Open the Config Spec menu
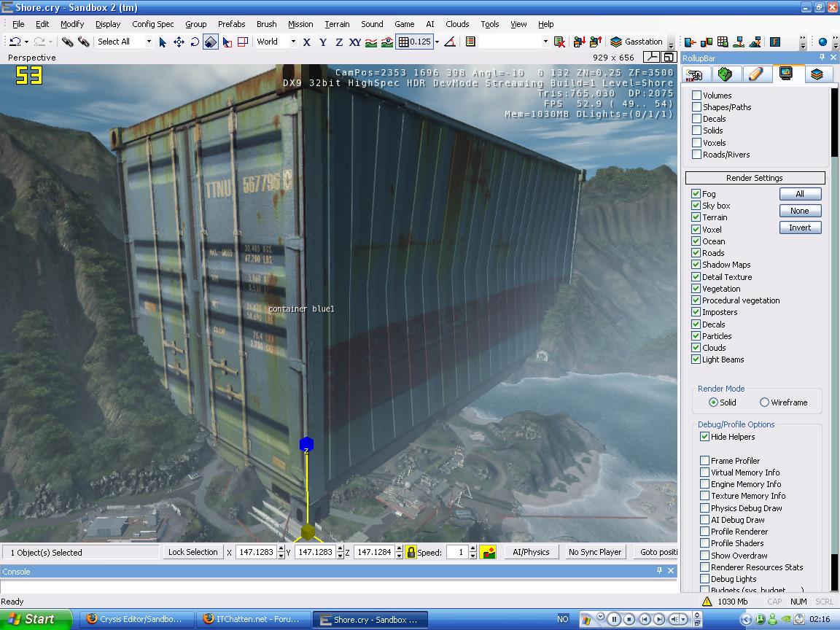840x630 pixels. point(152,24)
